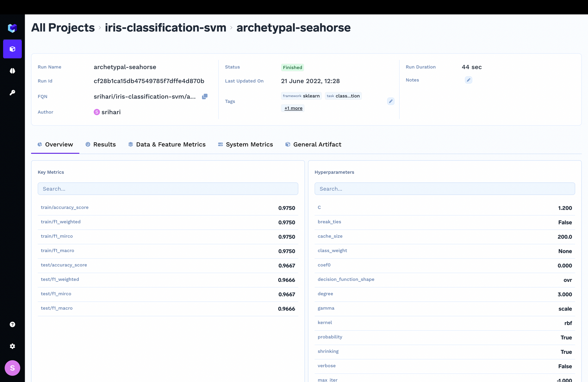Edit notes with the pencil icon
The width and height of the screenshot is (588, 382).
coord(468,80)
